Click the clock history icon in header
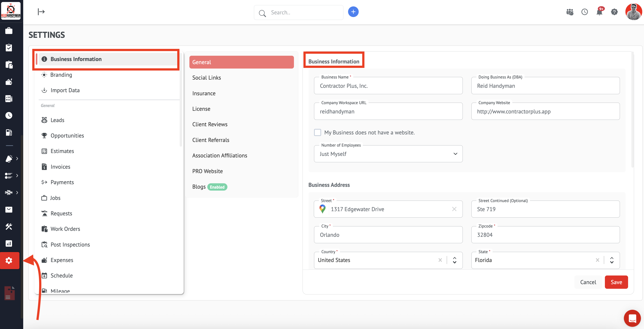Viewport: 644px width, 329px height. point(584,12)
